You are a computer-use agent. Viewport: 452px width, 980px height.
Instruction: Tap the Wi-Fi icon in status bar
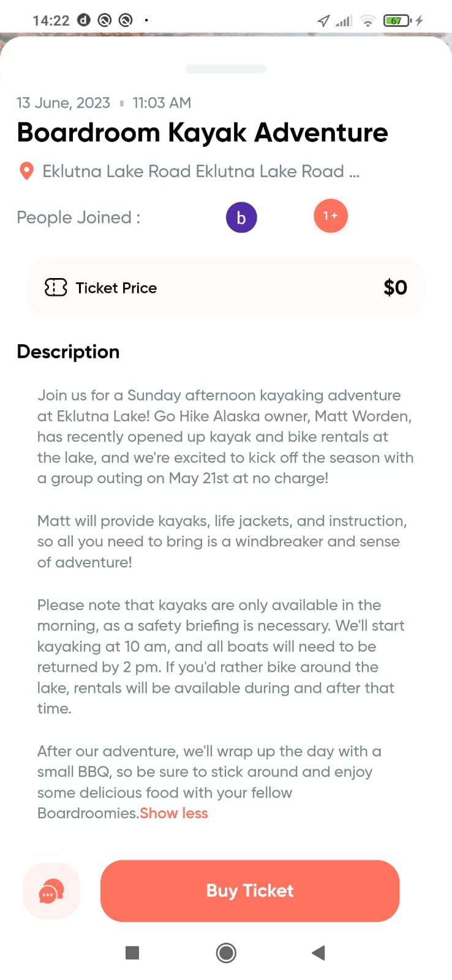tap(367, 21)
